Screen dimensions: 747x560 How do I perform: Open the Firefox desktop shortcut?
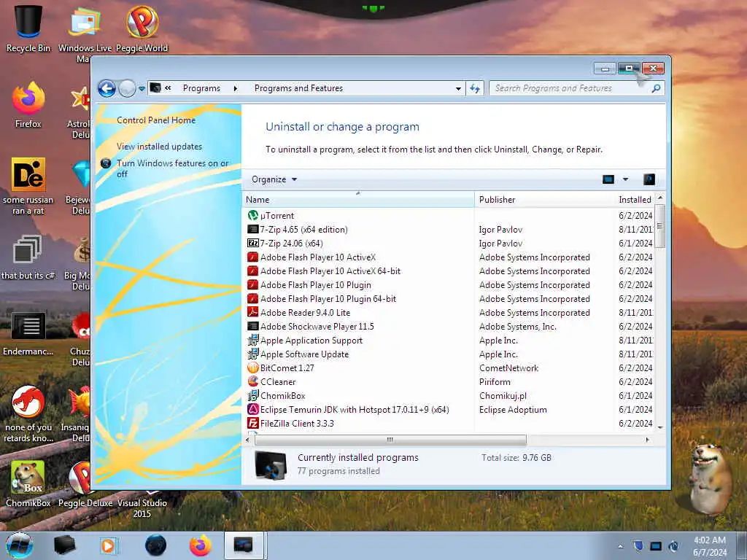[x=28, y=105]
